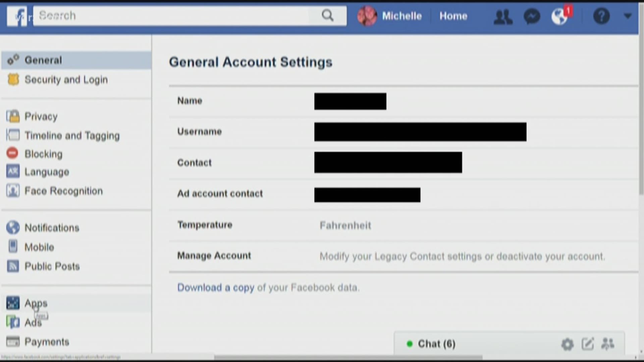644x362 pixels.
Task: Open Language settings label
Action: pos(47,172)
